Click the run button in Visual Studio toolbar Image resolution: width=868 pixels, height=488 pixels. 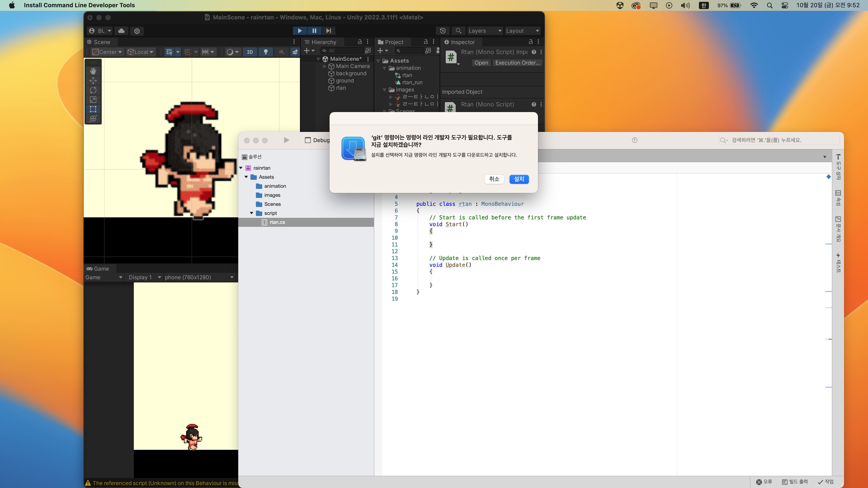point(286,140)
